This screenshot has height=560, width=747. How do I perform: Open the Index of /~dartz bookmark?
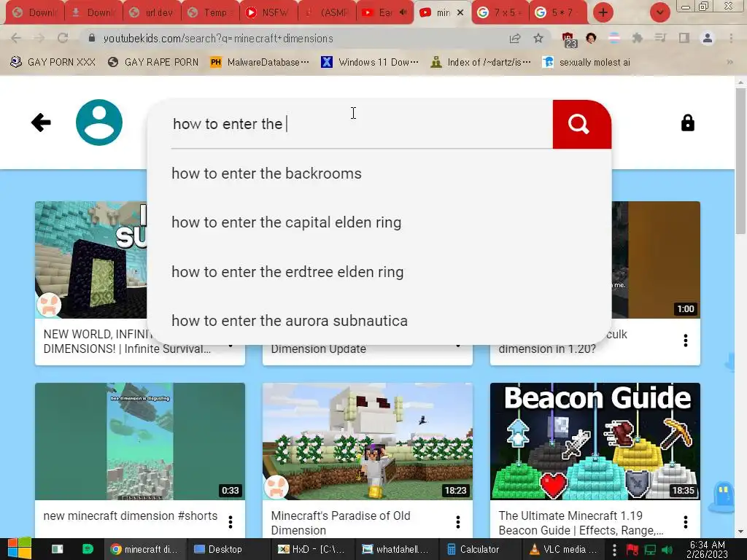click(x=480, y=62)
